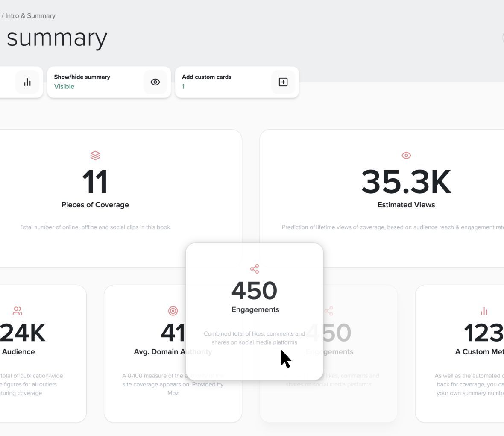Select the A Custom Metric card

460,354
